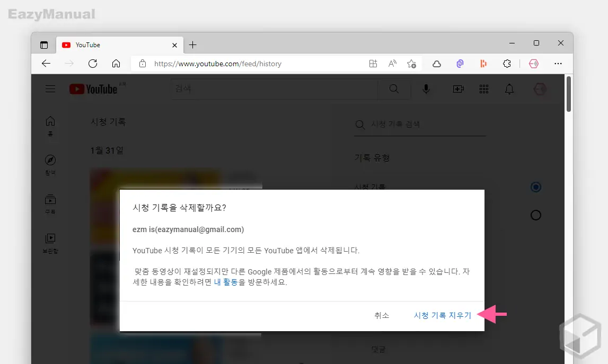This screenshot has height=364, width=608.
Task: Select the unselected history type radio button
Action: pyautogui.click(x=535, y=215)
